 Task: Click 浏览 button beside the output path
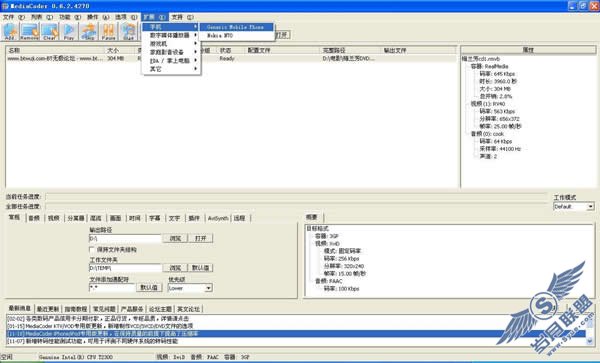(x=175, y=238)
